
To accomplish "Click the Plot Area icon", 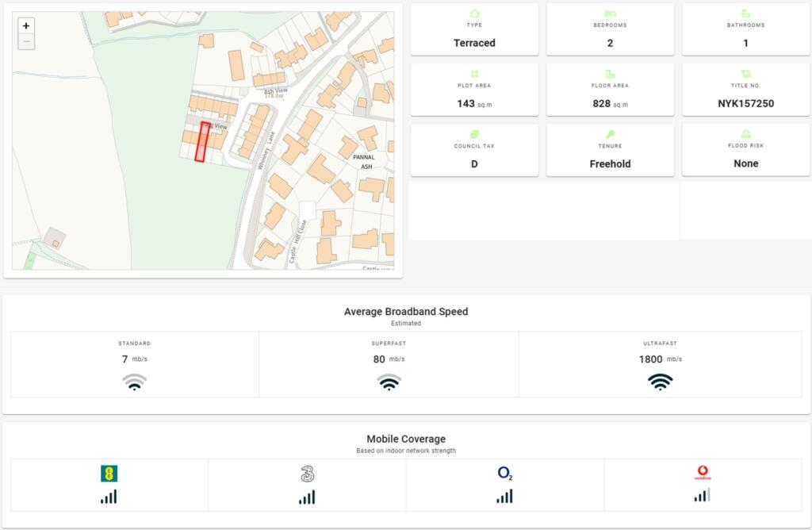I will coord(474,74).
